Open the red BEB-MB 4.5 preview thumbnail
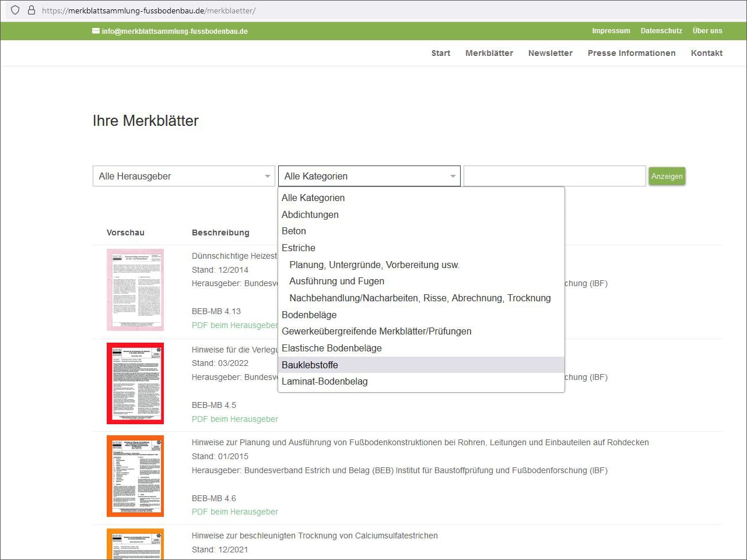The width and height of the screenshot is (747, 560). 135,383
